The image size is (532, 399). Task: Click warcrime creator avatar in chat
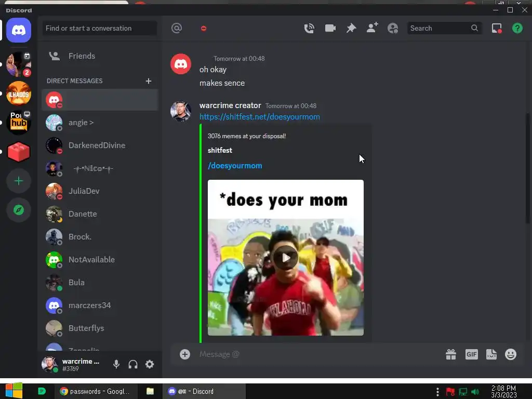[x=180, y=111]
